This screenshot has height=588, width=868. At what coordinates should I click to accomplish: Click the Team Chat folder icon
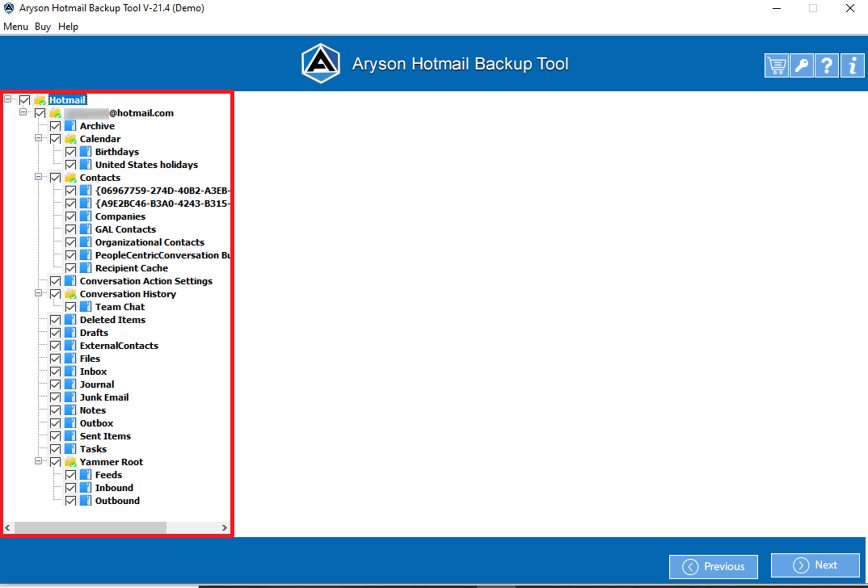click(86, 306)
